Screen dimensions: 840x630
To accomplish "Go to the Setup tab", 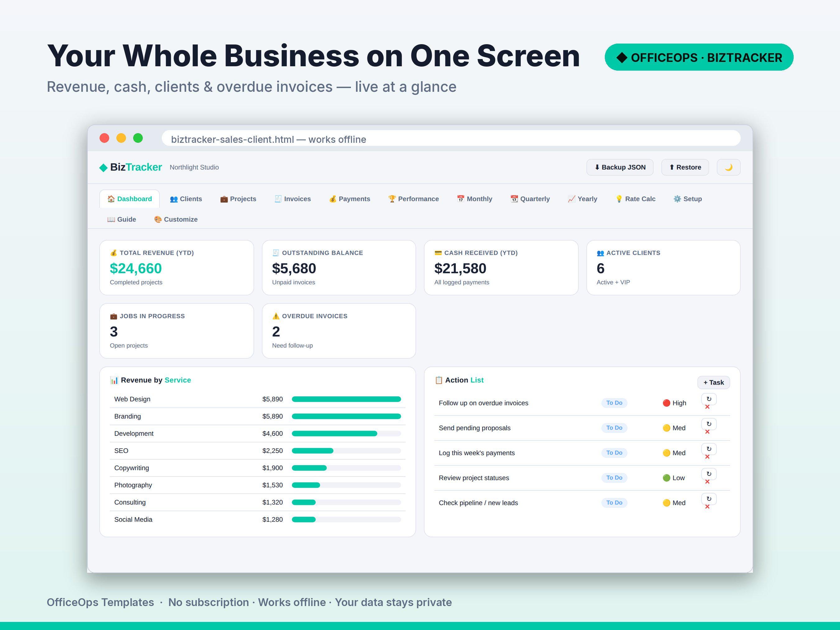I will pos(687,198).
